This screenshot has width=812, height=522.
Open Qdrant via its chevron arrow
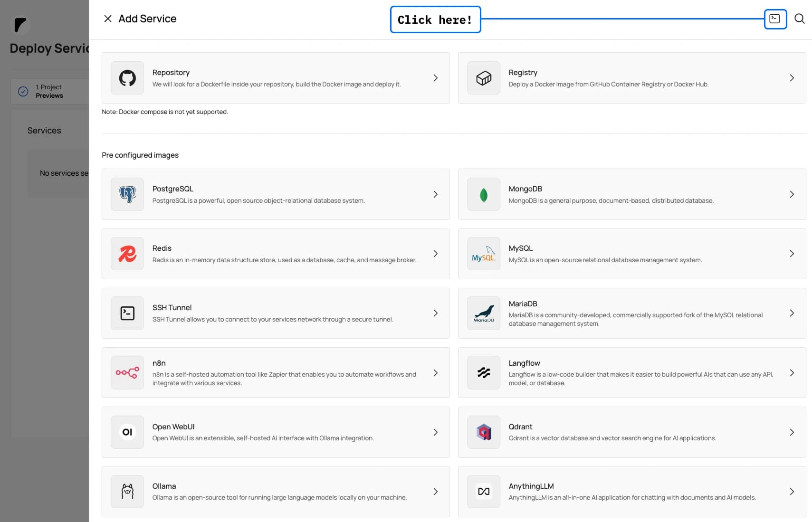point(792,432)
